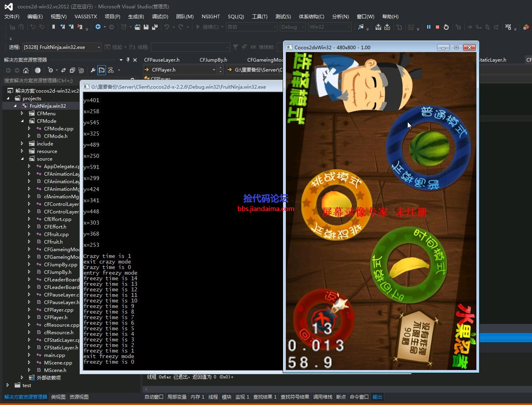Collapse all in Solution Explorer
The width and height of the screenshot is (532, 405).
(72, 70)
